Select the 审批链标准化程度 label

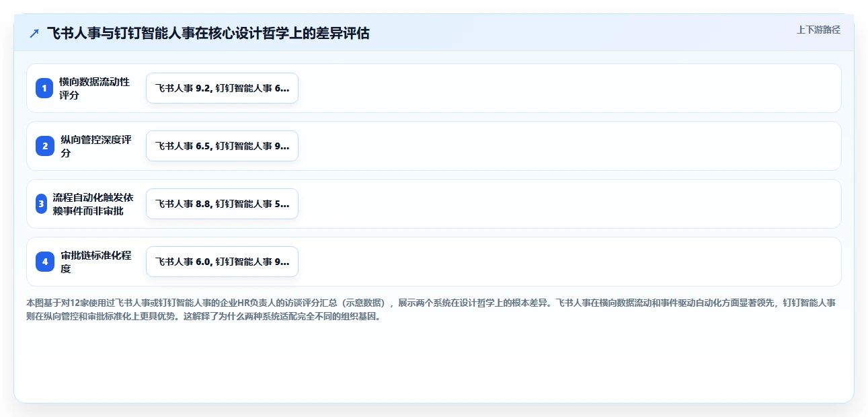coord(95,262)
